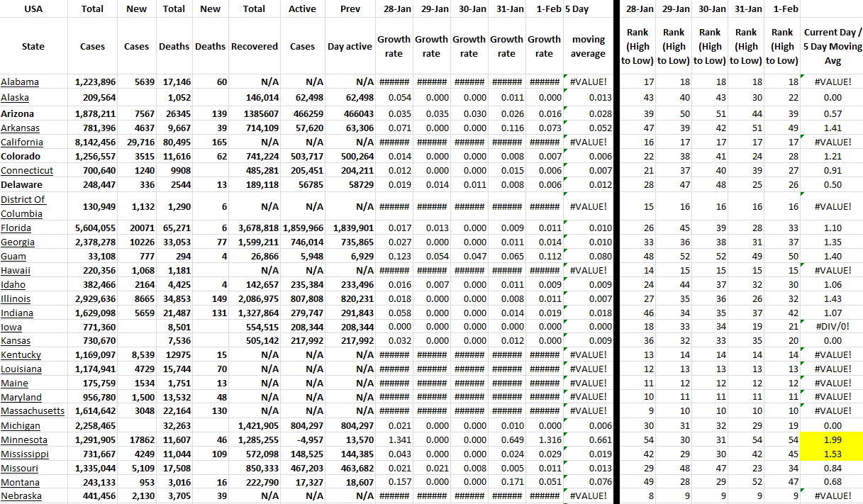This screenshot has height=504, width=863.
Task: Open the Alabama state link
Action: tap(20, 82)
